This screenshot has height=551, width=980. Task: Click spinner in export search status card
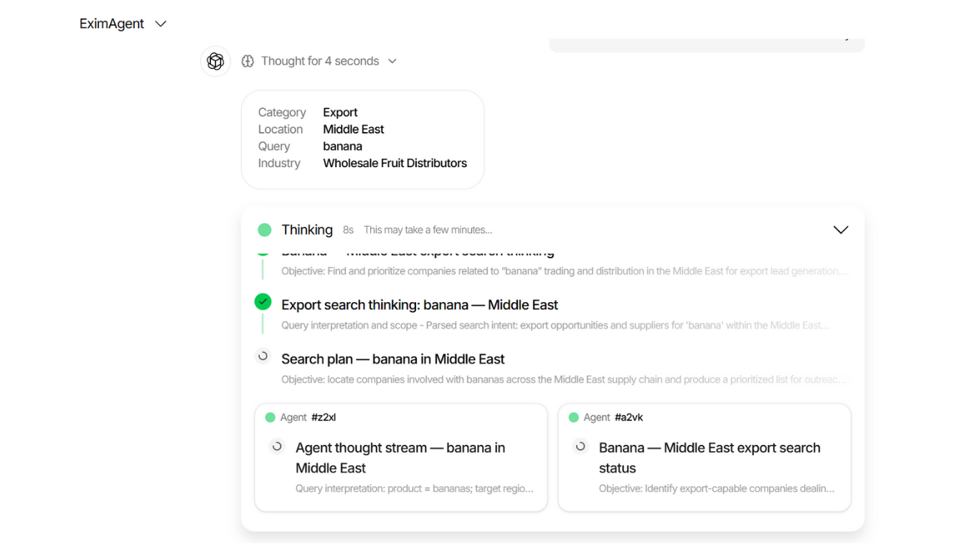point(580,446)
